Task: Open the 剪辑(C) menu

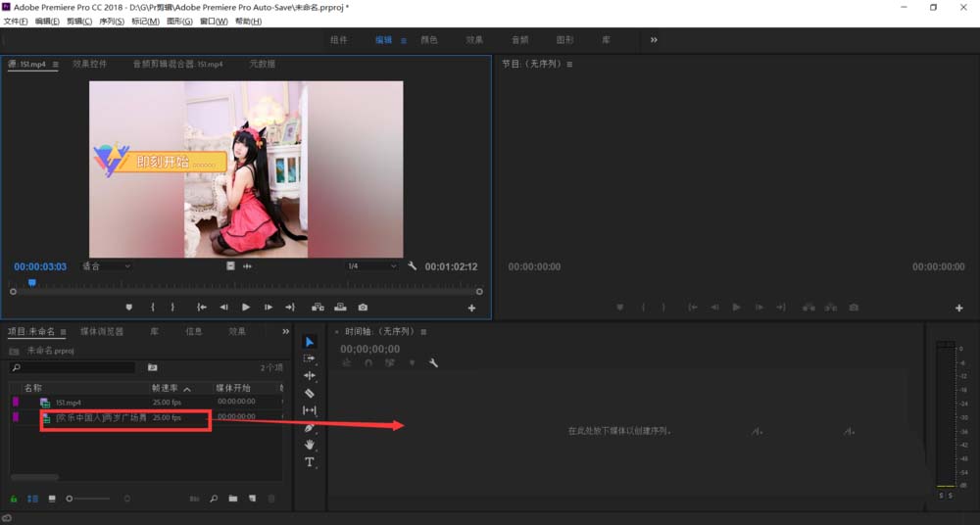Action: pyautogui.click(x=79, y=22)
